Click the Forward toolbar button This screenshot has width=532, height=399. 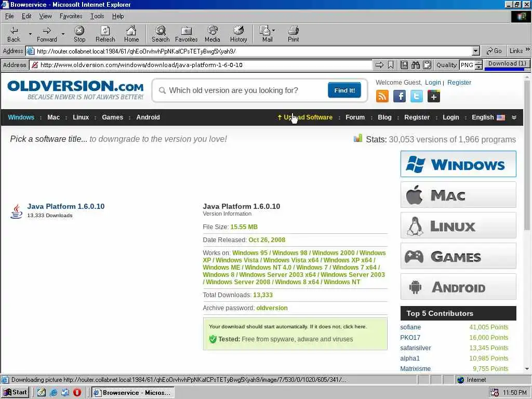(x=47, y=34)
